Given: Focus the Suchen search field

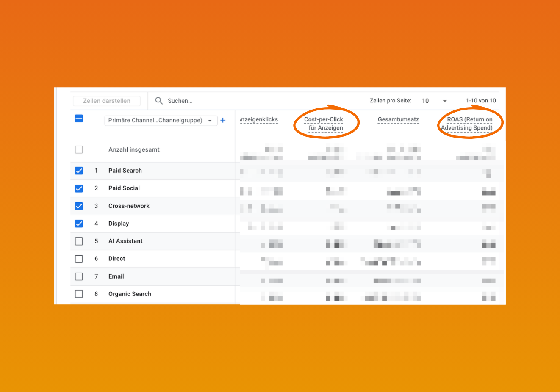Looking at the screenshot, I should [x=180, y=101].
